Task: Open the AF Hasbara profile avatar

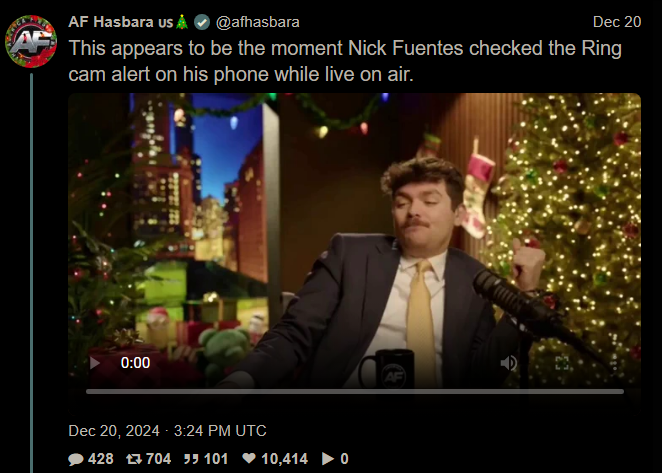Action: click(31, 41)
